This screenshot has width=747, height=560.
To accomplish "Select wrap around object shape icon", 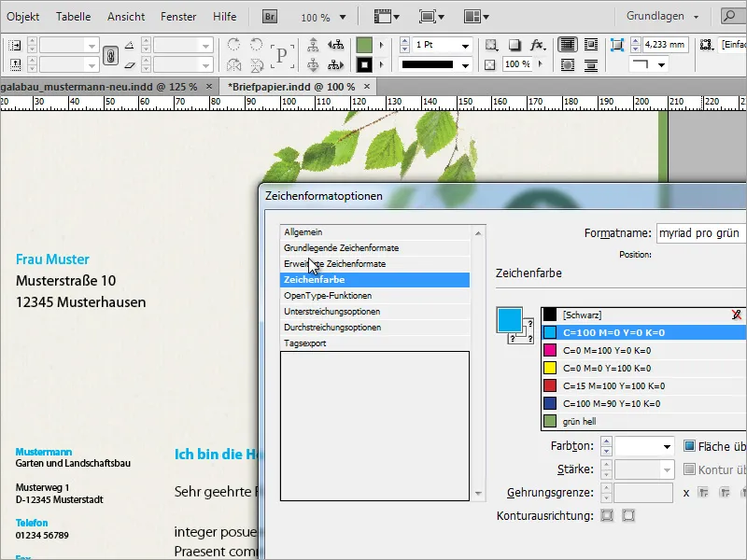I will pyautogui.click(x=568, y=64).
